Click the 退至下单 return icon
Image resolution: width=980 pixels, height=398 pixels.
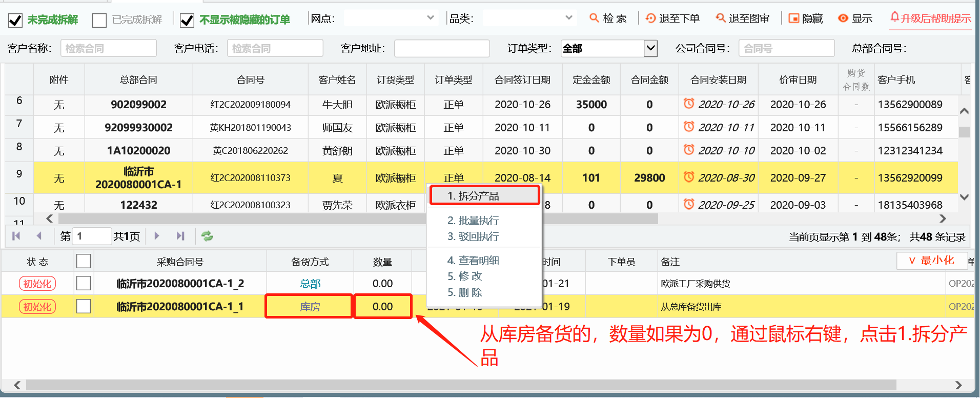click(x=650, y=18)
